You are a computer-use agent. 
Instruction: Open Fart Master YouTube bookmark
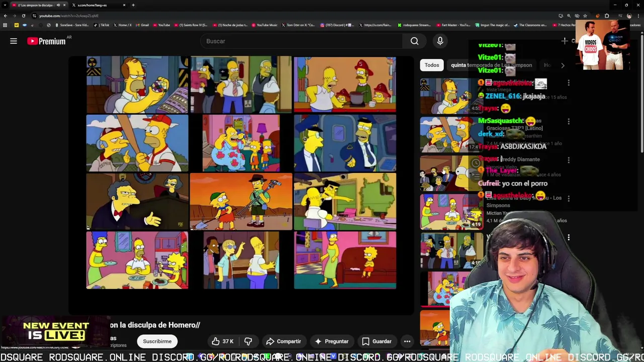pos(453,25)
